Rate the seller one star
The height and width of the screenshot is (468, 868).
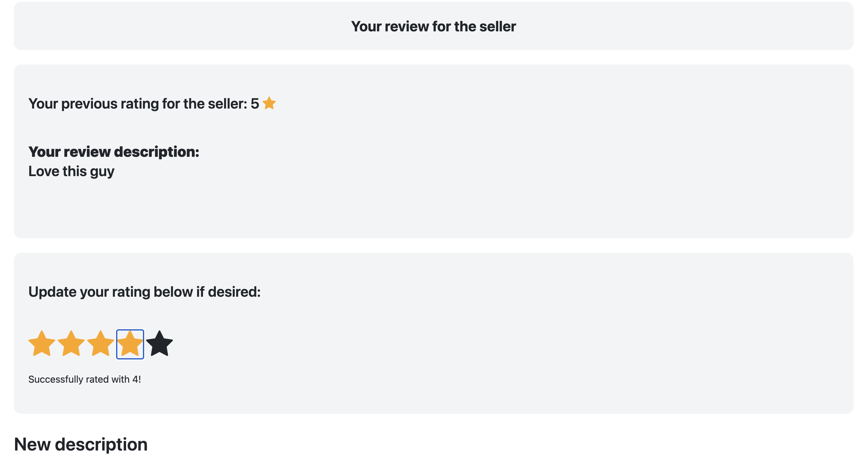(x=42, y=344)
